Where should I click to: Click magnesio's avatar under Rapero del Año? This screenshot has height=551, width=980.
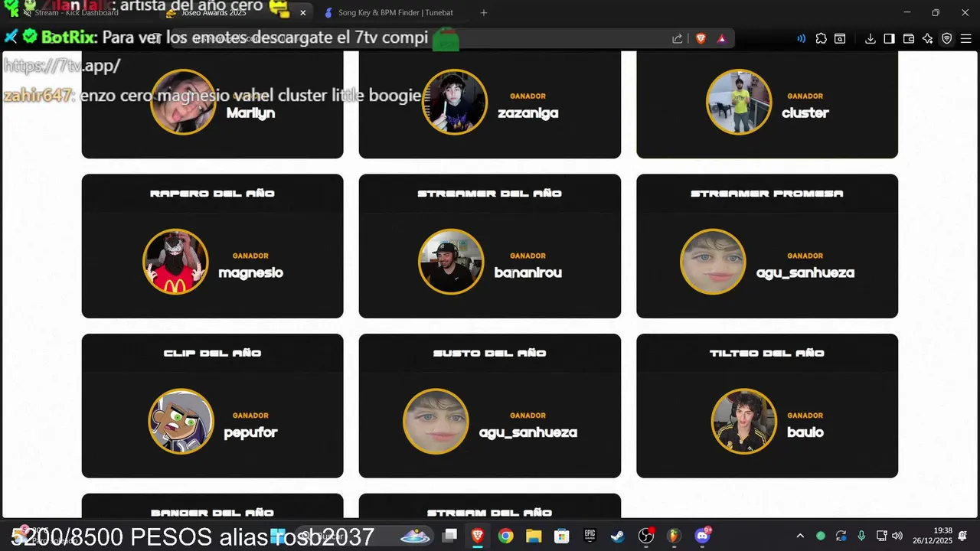(175, 262)
